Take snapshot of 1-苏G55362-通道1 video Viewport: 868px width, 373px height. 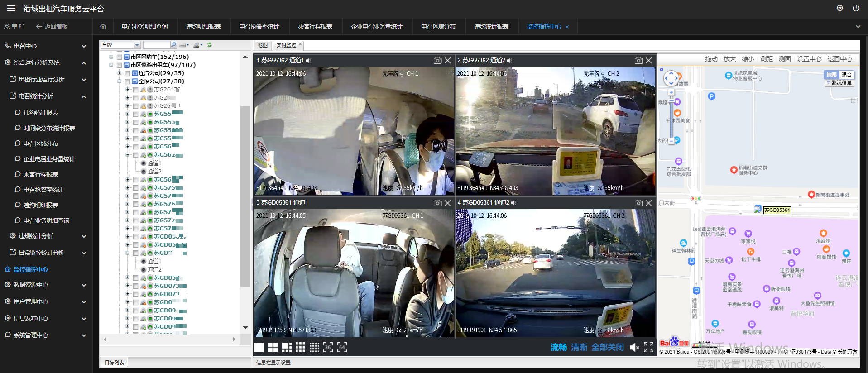coord(437,61)
